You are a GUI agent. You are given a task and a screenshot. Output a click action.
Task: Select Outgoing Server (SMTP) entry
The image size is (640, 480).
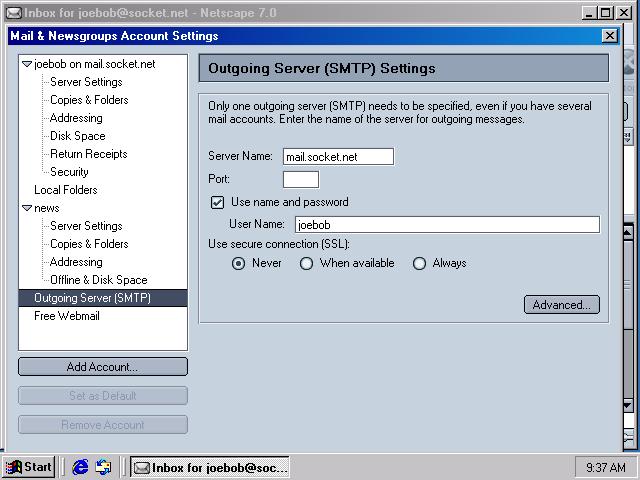103,298
